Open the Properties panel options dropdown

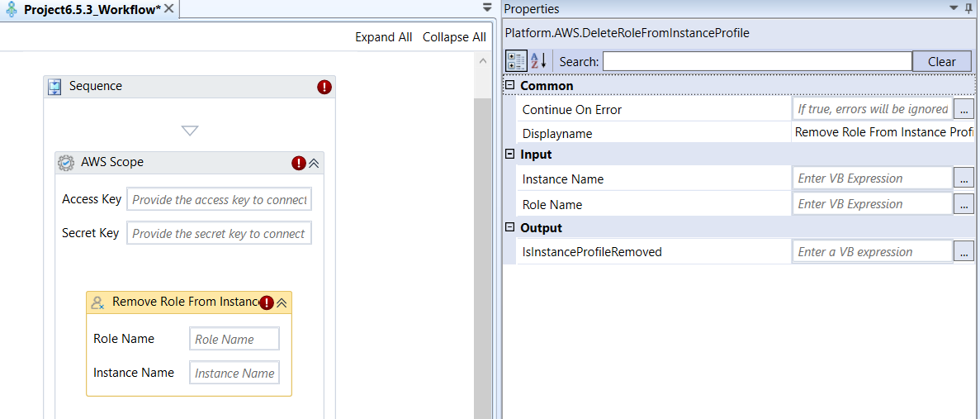point(953,7)
